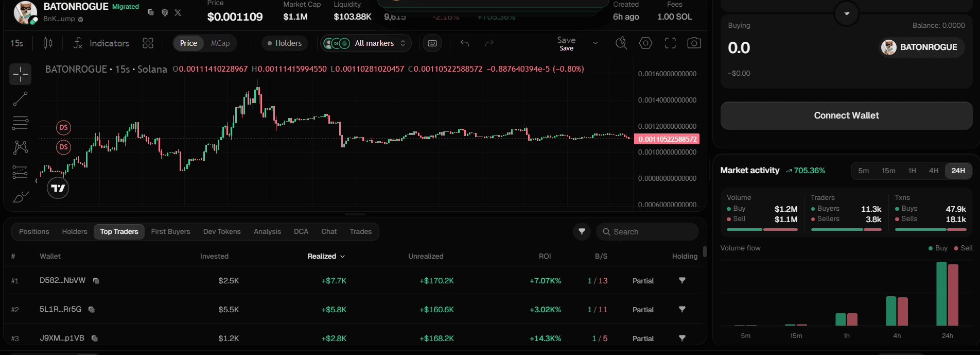Open the chart layout grid selector
The height and width of the screenshot is (355, 980).
tap(148, 43)
